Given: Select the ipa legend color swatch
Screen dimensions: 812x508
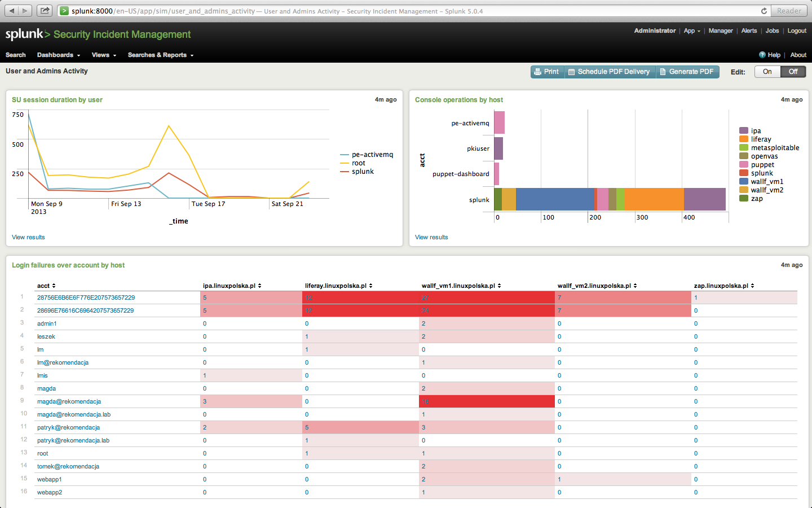Looking at the screenshot, I should click(744, 131).
